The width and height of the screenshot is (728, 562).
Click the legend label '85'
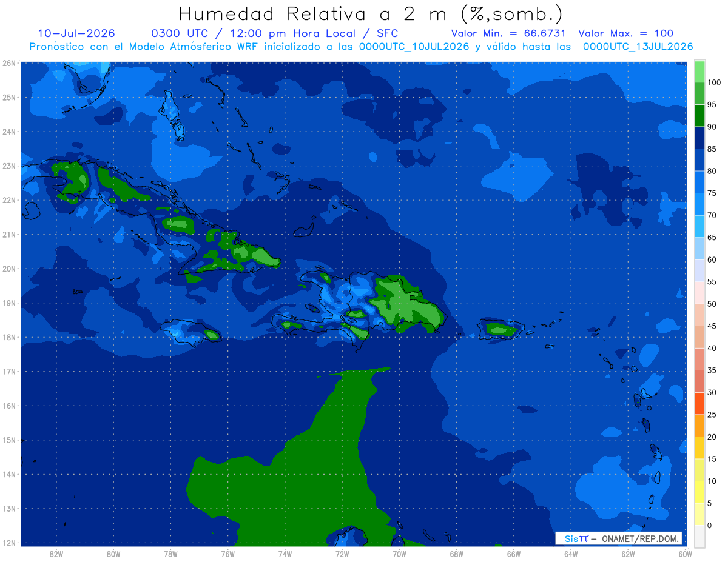point(712,149)
